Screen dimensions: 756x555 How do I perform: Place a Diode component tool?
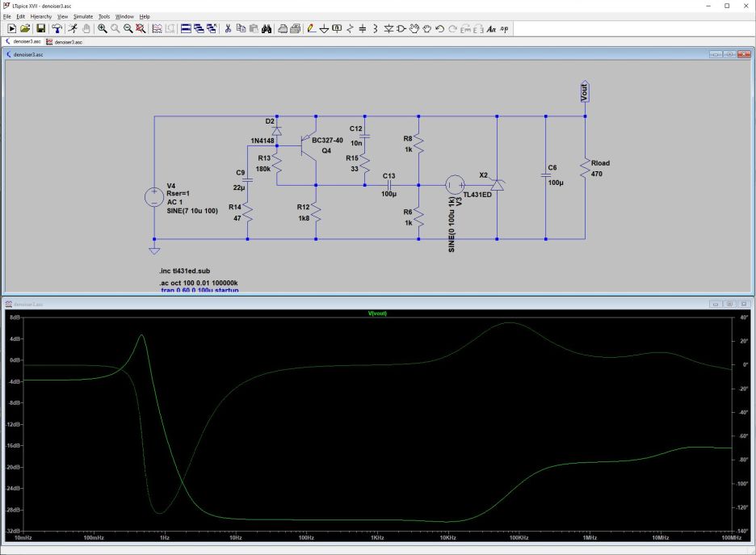tap(388, 29)
